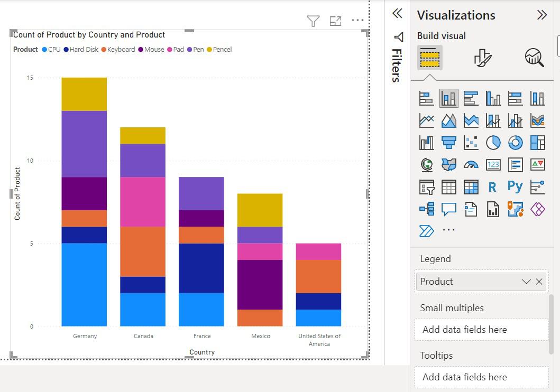Remove Product field from the Legend well
560x392 pixels.
click(539, 282)
